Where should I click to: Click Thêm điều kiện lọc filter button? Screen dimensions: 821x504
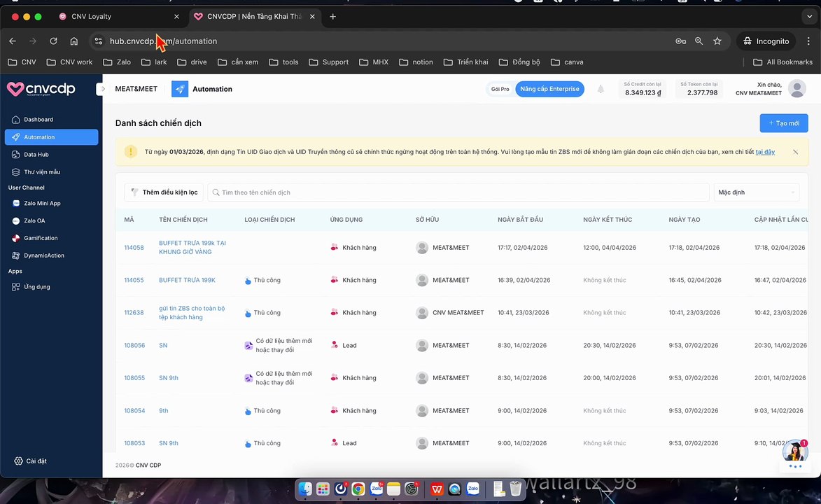(164, 192)
